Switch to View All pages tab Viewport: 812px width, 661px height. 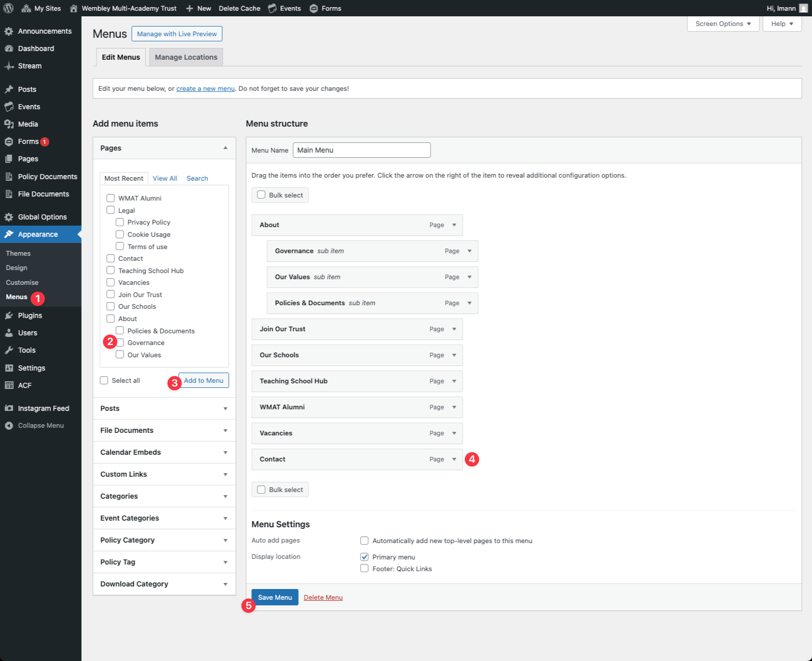coord(164,178)
